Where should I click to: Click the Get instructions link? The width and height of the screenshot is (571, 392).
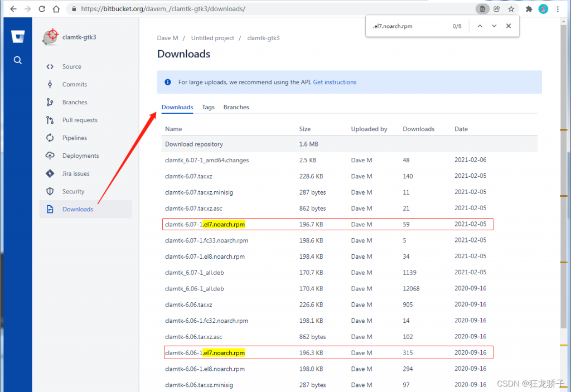click(x=335, y=82)
